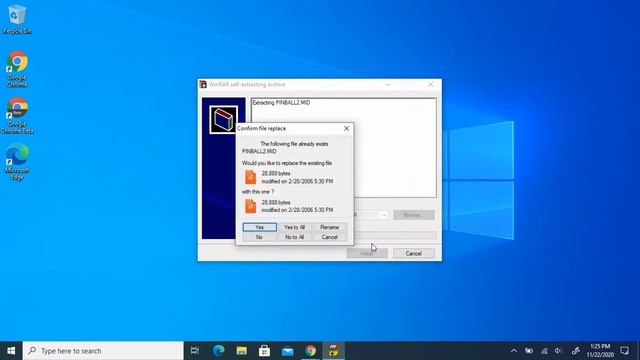This screenshot has height=360, width=640.
Task: Click No in Confirm file replace
Action: 260,237
